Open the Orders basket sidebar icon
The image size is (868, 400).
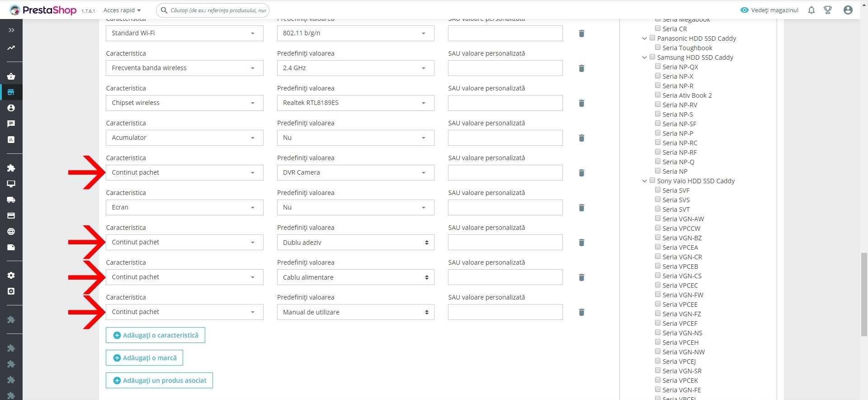click(11, 76)
